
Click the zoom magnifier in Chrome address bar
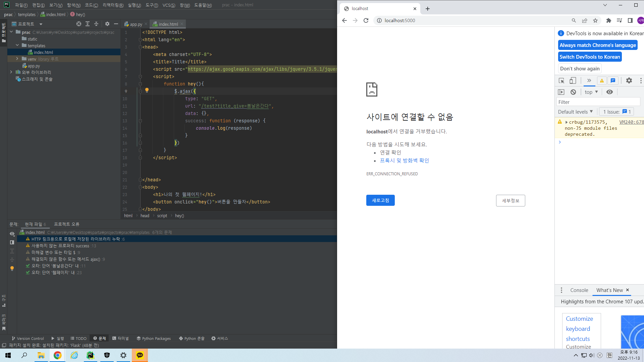(x=574, y=20)
